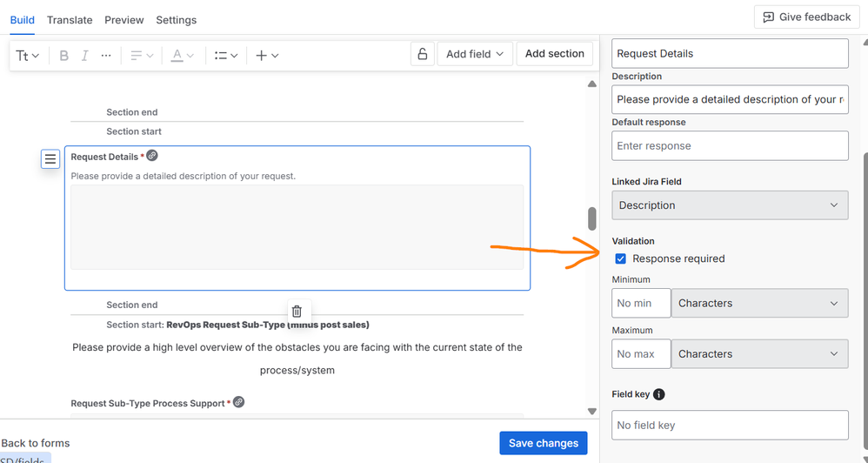Click inside the Request Details text area
Screen dimensions: 868x463
297,227
